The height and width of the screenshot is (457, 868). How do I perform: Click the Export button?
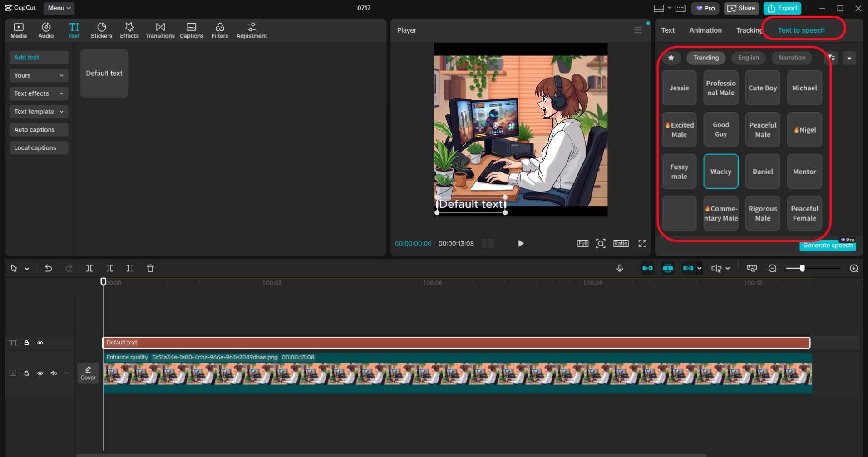click(783, 8)
